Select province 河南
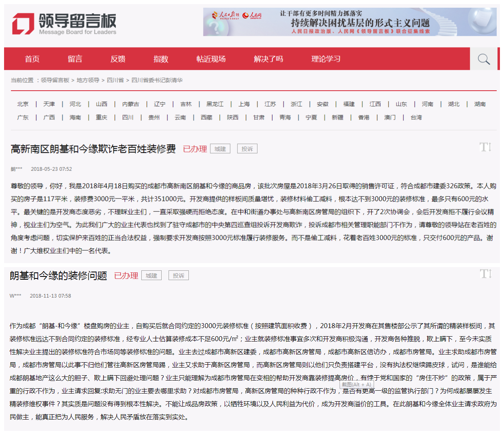This screenshot has width=504, height=435. click(427, 104)
